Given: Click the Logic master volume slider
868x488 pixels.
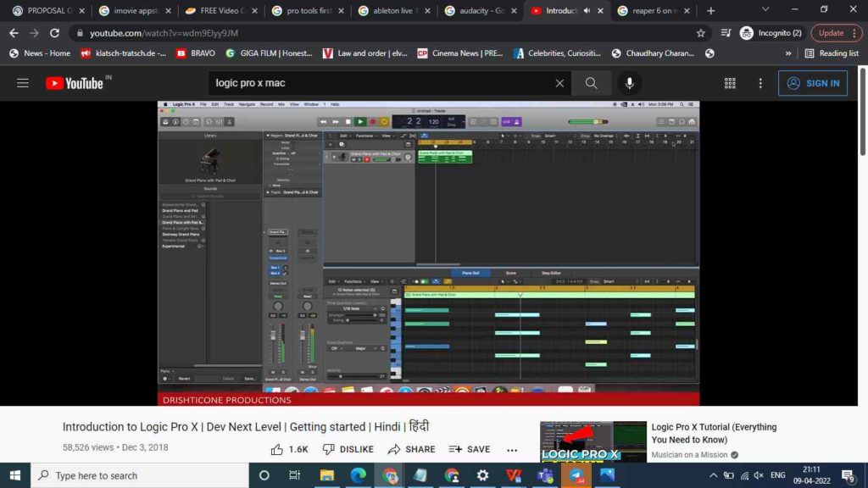Looking at the screenshot, I should point(588,122).
